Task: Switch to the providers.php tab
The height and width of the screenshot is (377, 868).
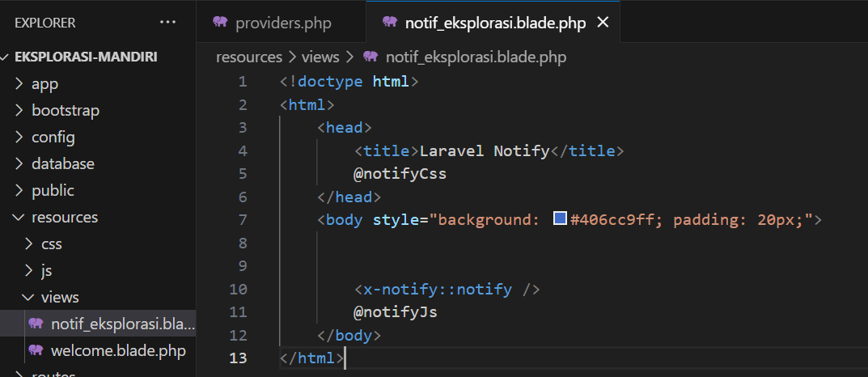Action: [282, 23]
